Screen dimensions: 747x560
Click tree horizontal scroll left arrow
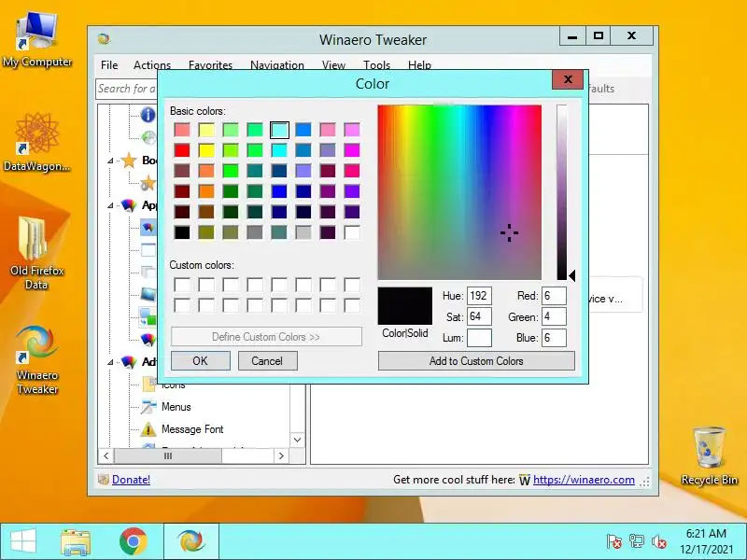pyautogui.click(x=106, y=455)
